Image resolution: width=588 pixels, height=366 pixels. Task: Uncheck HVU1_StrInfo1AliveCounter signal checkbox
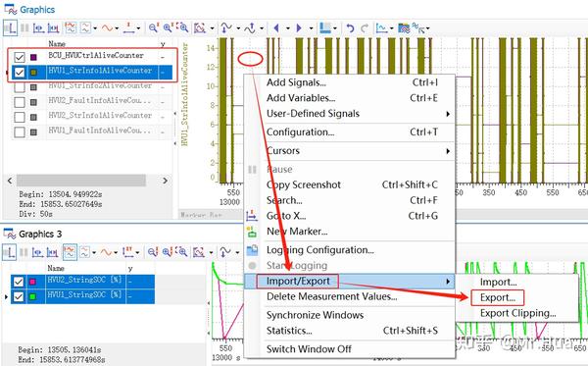pyautogui.click(x=20, y=72)
